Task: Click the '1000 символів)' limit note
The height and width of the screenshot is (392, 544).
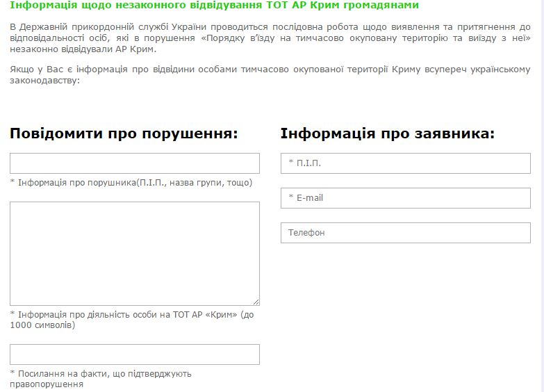Action: click(42, 325)
